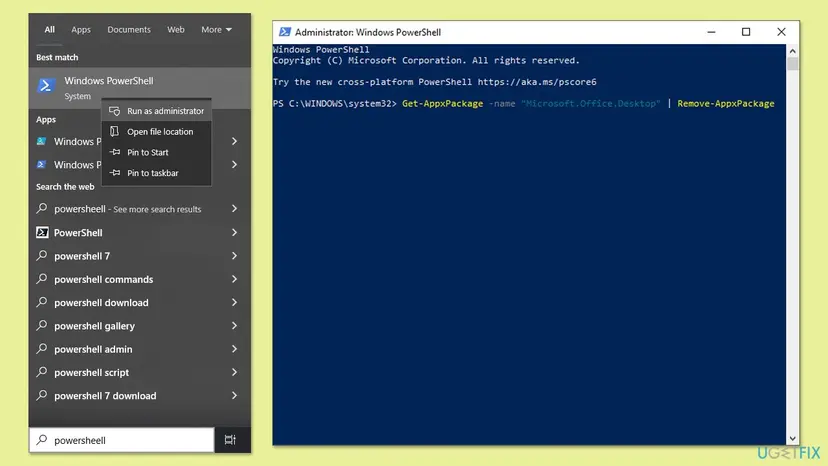Image resolution: width=828 pixels, height=466 pixels.
Task: Switch to the Apps search tab
Action: (81, 30)
